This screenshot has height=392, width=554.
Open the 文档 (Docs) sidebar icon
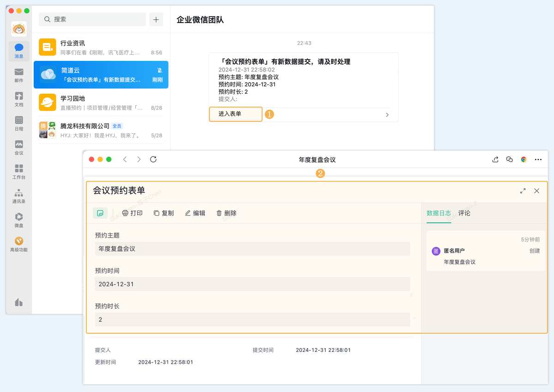(x=19, y=99)
